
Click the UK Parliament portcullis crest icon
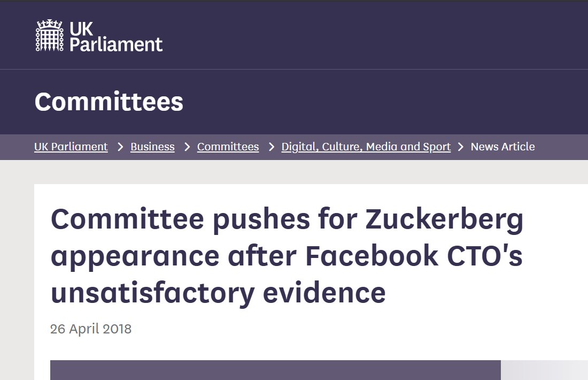tap(49, 35)
